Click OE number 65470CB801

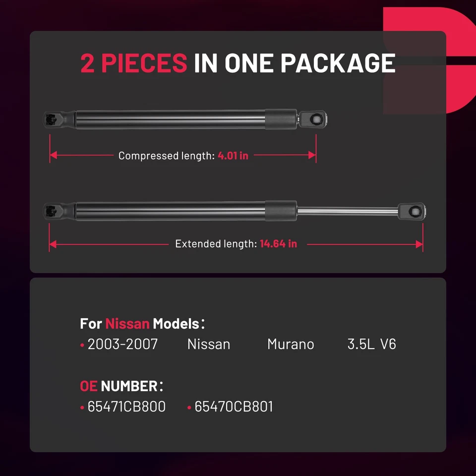[234, 407]
